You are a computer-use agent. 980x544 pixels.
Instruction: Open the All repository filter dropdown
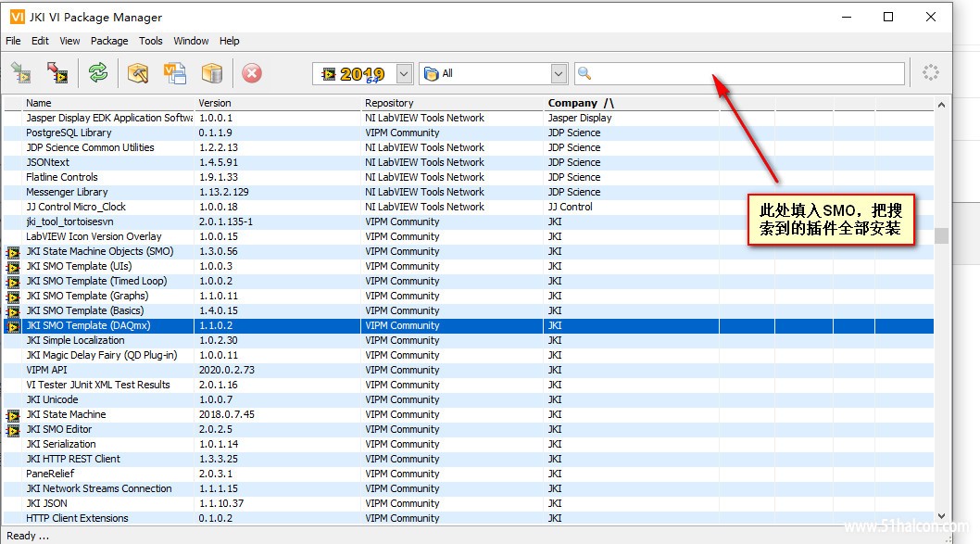[x=559, y=74]
